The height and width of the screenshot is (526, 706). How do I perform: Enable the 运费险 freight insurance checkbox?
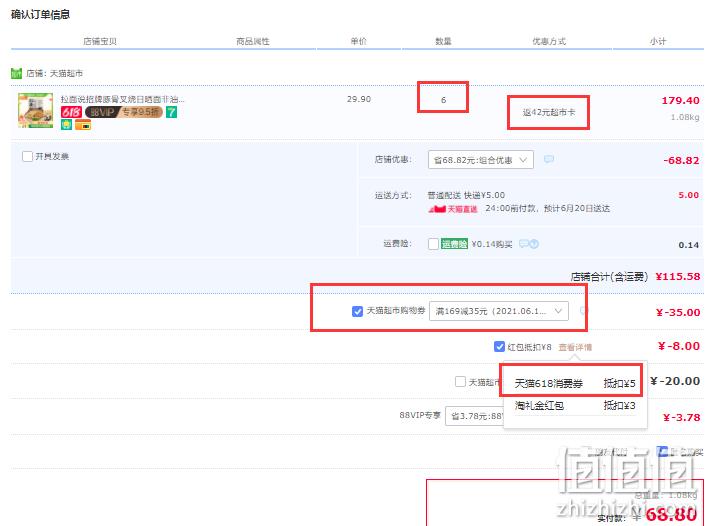(433, 244)
